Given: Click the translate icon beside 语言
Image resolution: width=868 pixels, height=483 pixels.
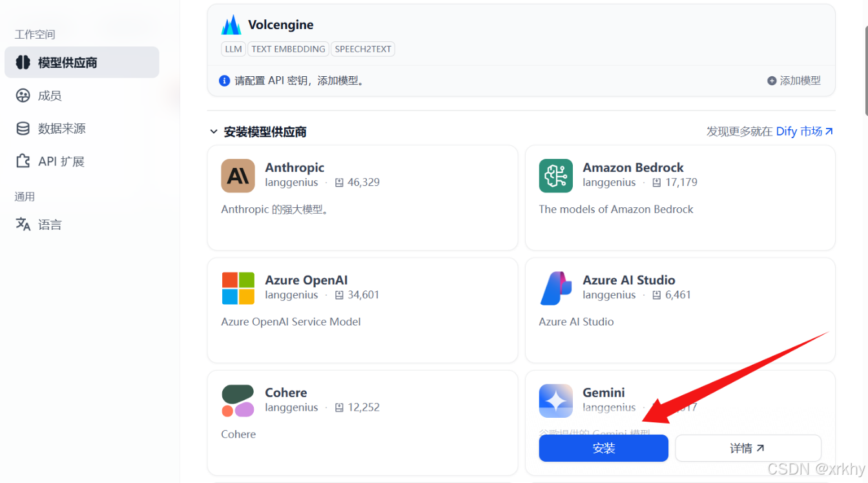Looking at the screenshot, I should pyautogui.click(x=23, y=225).
